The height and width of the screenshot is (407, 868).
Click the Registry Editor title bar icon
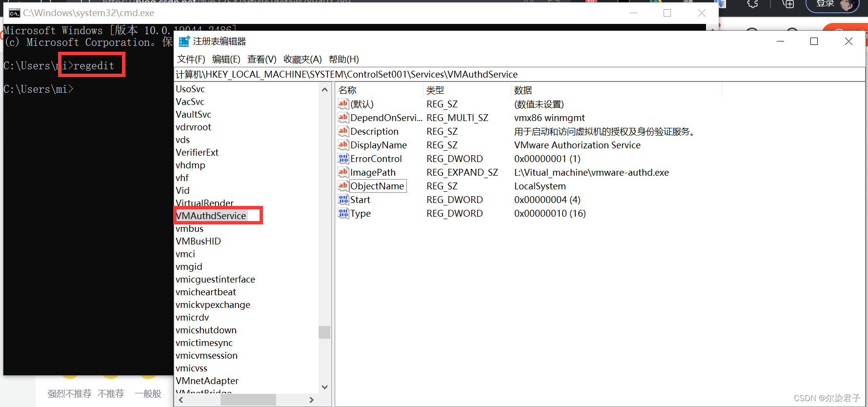pos(184,41)
